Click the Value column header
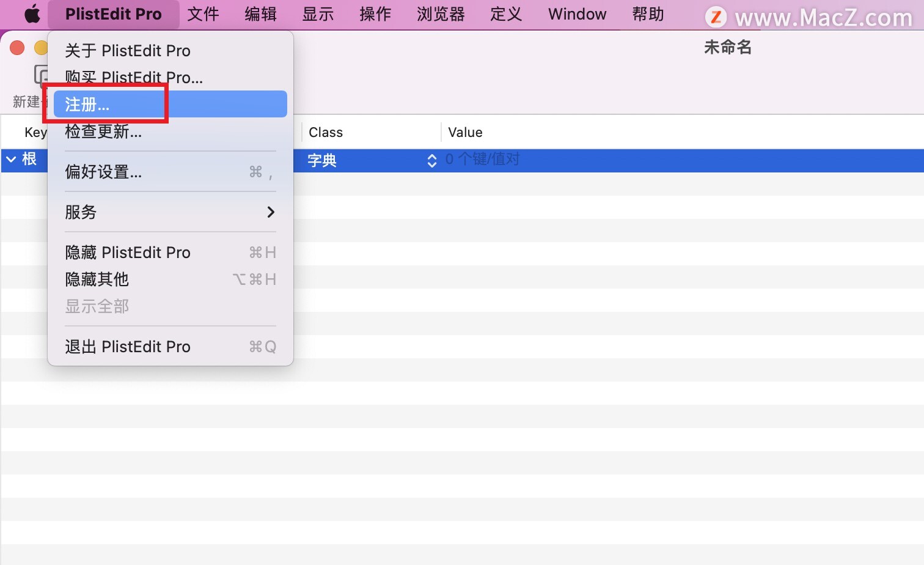The height and width of the screenshot is (565, 924). (x=465, y=133)
